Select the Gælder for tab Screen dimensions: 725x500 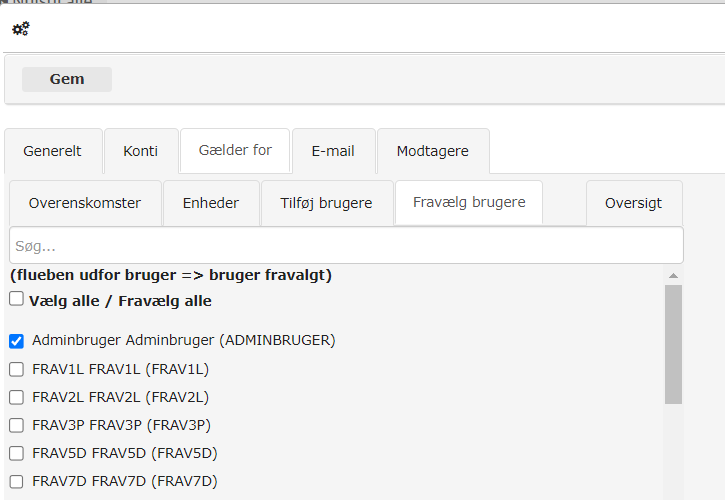[x=235, y=151]
